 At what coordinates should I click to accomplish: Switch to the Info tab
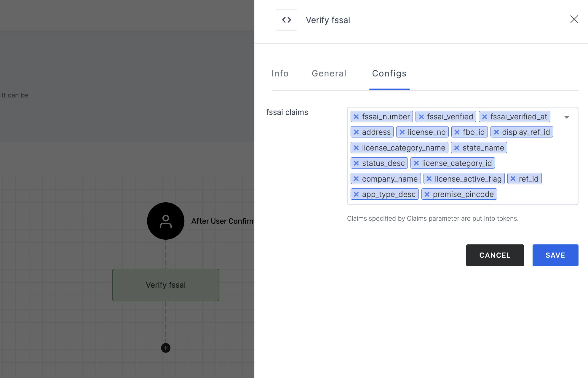point(280,73)
